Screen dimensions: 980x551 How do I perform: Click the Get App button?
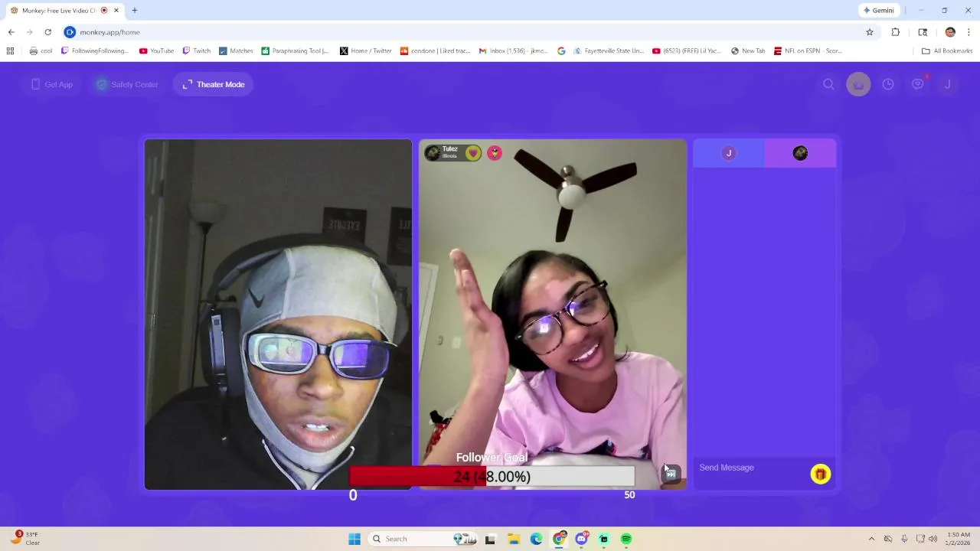(51, 84)
